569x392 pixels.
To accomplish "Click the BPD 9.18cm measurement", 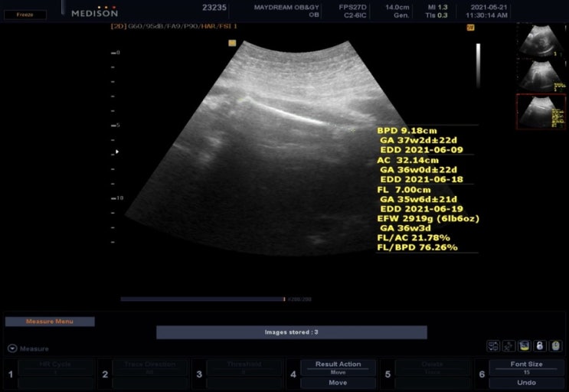I will tap(407, 131).
